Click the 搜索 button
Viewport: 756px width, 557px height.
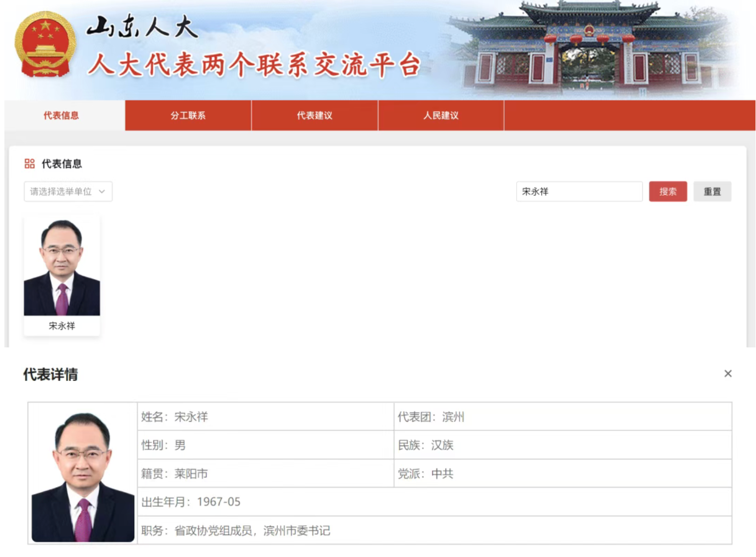pos(668,192)
